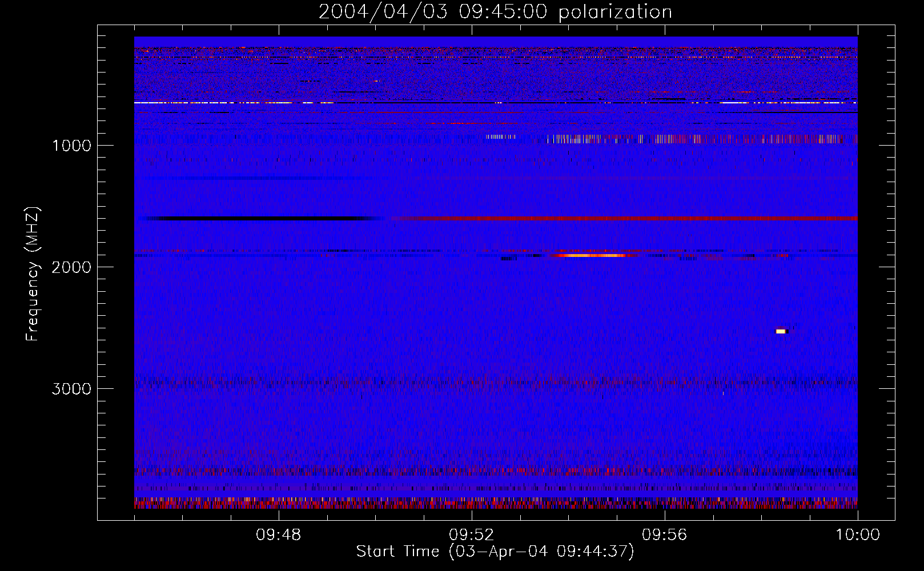
Task: Click the white horizontal line near 650 MHz
Action: pyautogui.click(x=496, y=103)
